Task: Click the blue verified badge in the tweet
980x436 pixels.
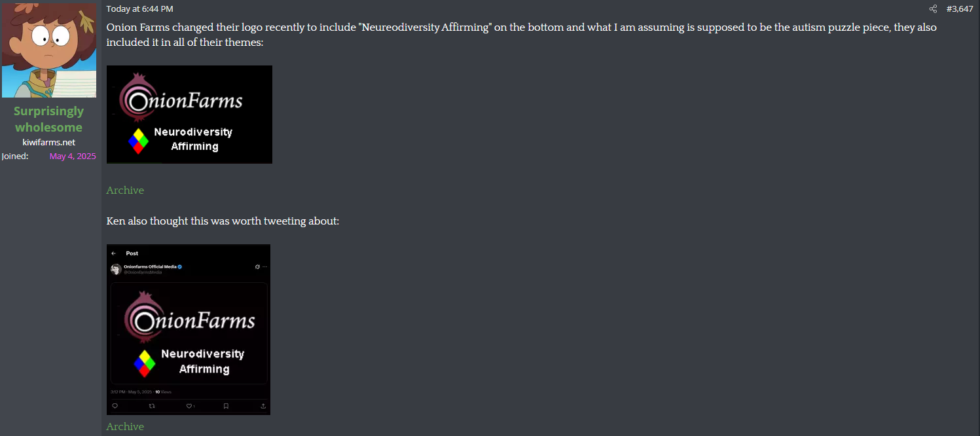Action: click(x=180, y=267)
